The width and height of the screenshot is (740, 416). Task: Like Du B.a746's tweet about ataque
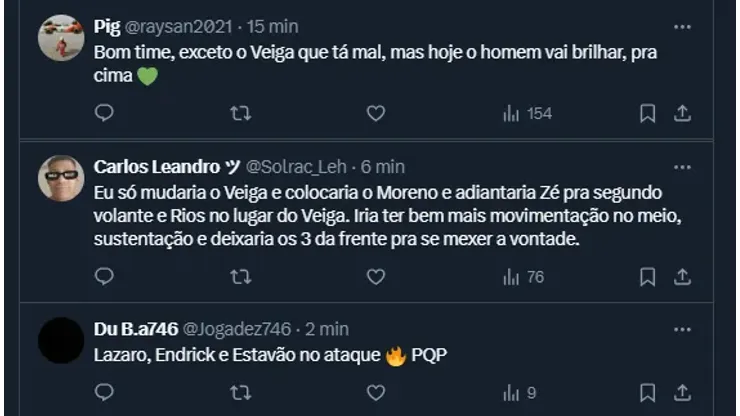pos(375,393)
